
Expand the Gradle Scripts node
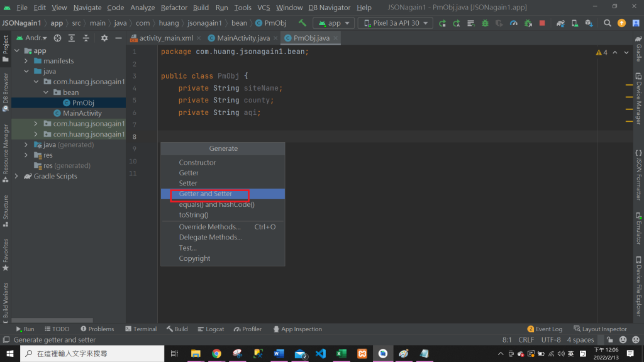pos(17,176)
